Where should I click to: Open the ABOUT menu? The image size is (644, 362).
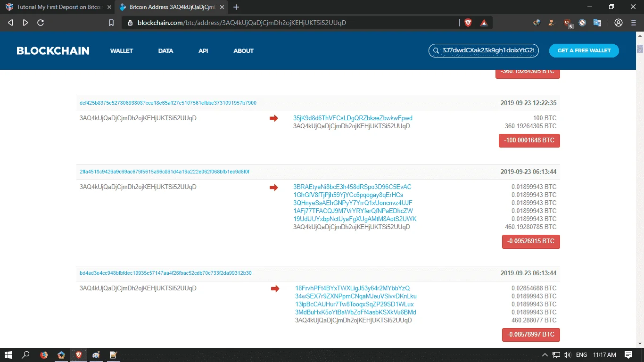(244, 50)
